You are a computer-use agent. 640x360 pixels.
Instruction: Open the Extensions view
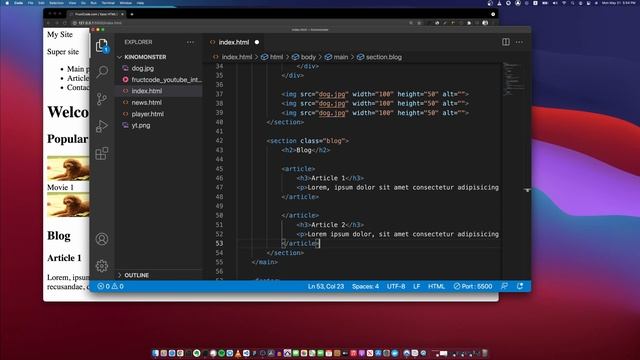click(102, 153)
